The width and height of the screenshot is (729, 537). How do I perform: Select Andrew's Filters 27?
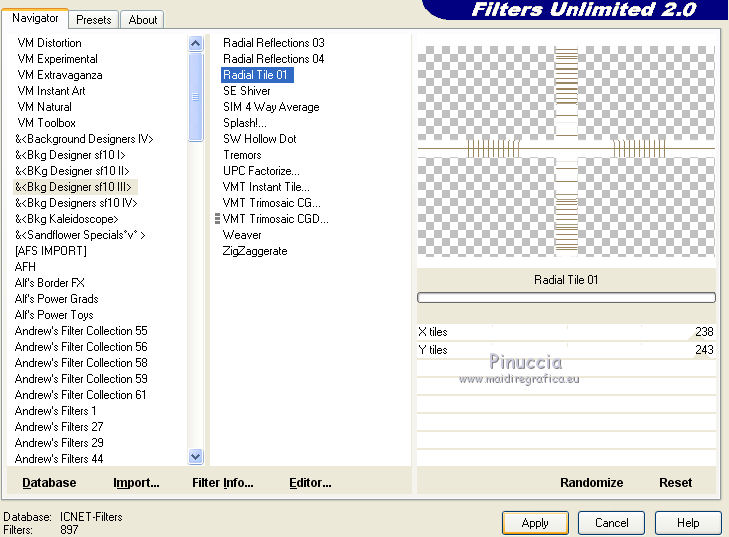click(x=59, y=427)
